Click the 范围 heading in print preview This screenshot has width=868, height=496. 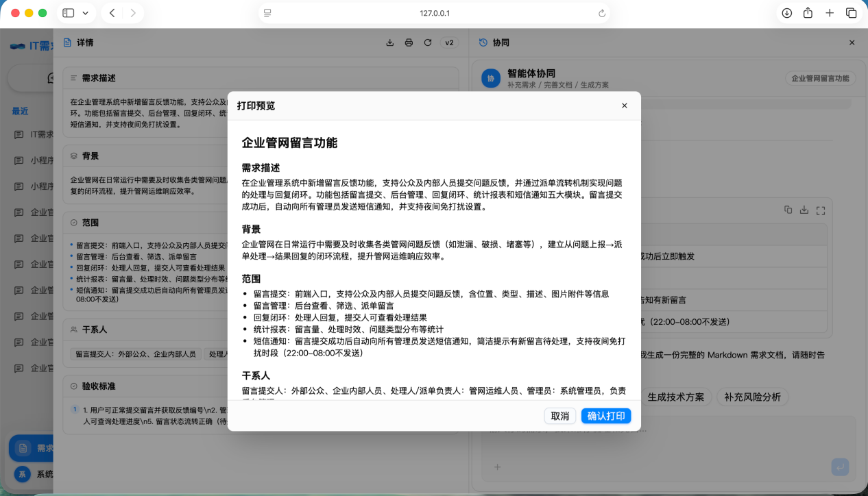click(x=251, y=279)
